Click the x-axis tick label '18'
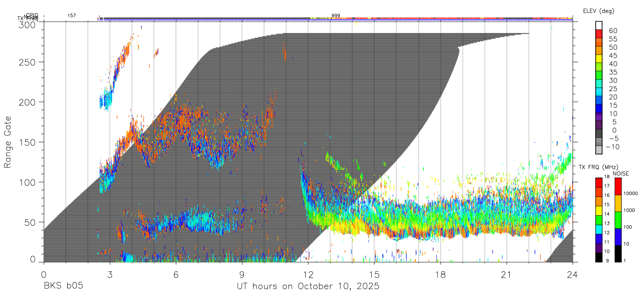 (441, 274)
